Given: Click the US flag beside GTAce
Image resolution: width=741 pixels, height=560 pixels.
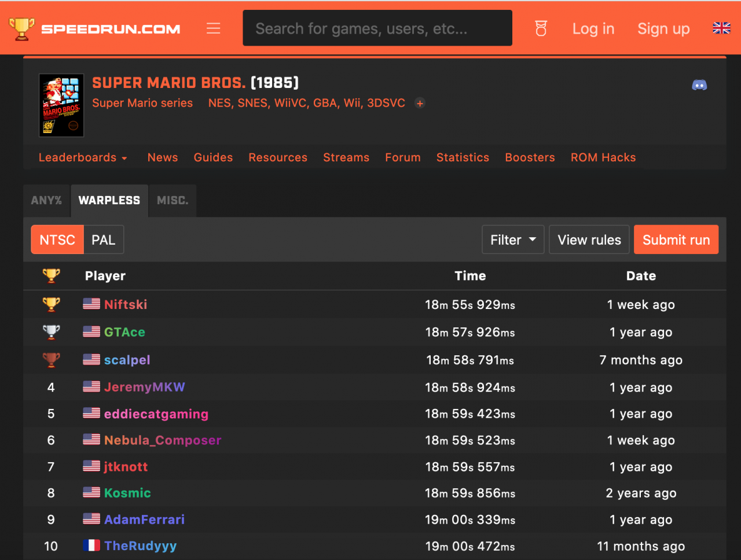Looking at the screenshot, I should 91,331.
